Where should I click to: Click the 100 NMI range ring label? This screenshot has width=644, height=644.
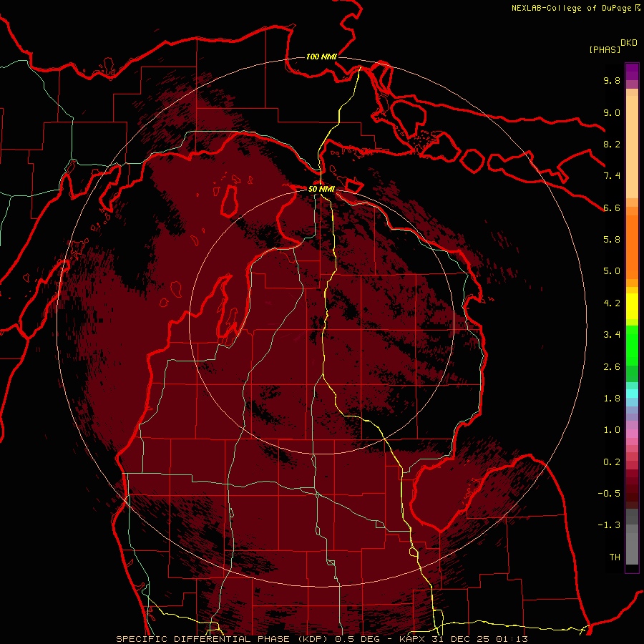pyautogui.click(x=321, y=57)
